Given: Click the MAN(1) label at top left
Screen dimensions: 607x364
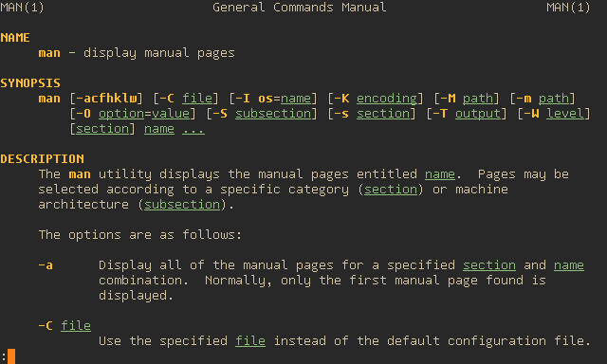Looking at the screenshot, I should tap(23, 8).
